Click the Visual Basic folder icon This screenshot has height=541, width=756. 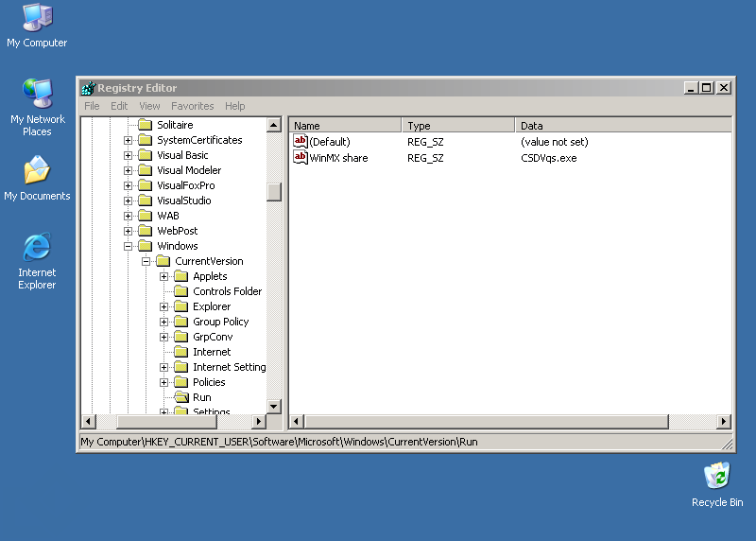[x=146, y=155]
